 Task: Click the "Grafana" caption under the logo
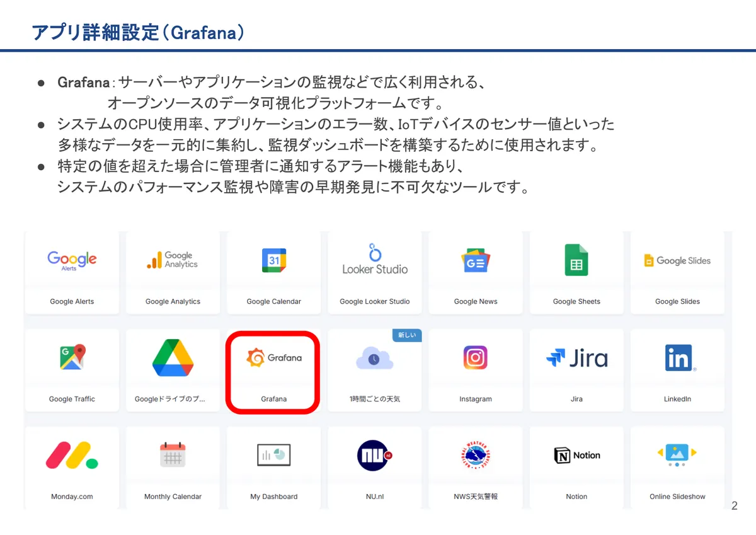click(274, 400)
